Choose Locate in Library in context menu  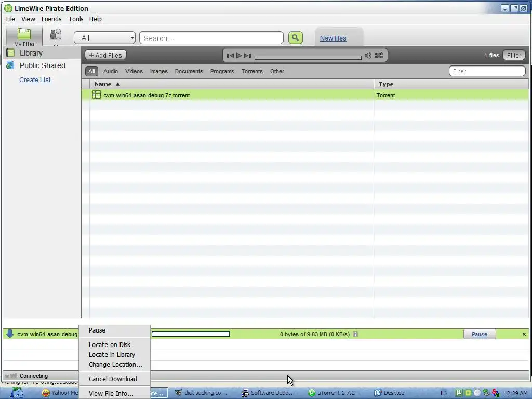[x=114, y=354]
